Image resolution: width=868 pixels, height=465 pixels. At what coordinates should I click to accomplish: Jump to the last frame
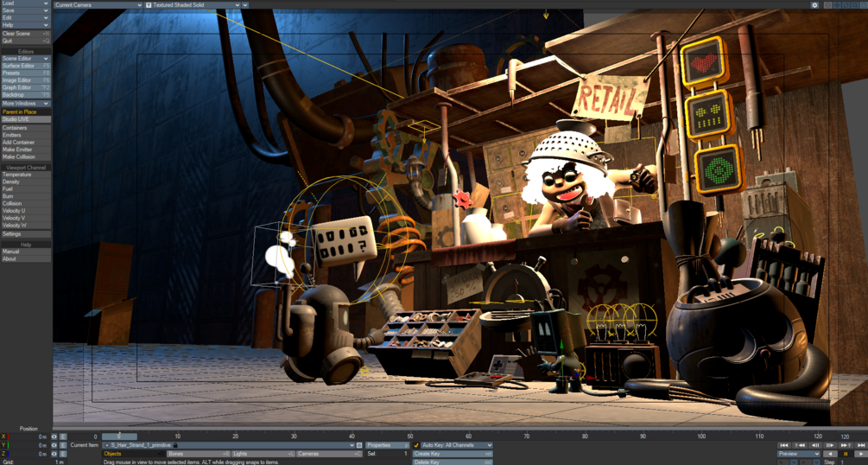pyautogui.click(x=861, y=445)
